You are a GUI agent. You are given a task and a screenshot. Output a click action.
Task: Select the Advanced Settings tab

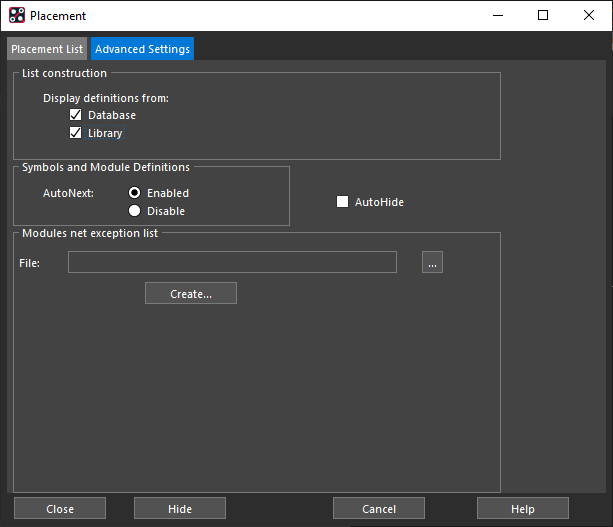(142, 49)
